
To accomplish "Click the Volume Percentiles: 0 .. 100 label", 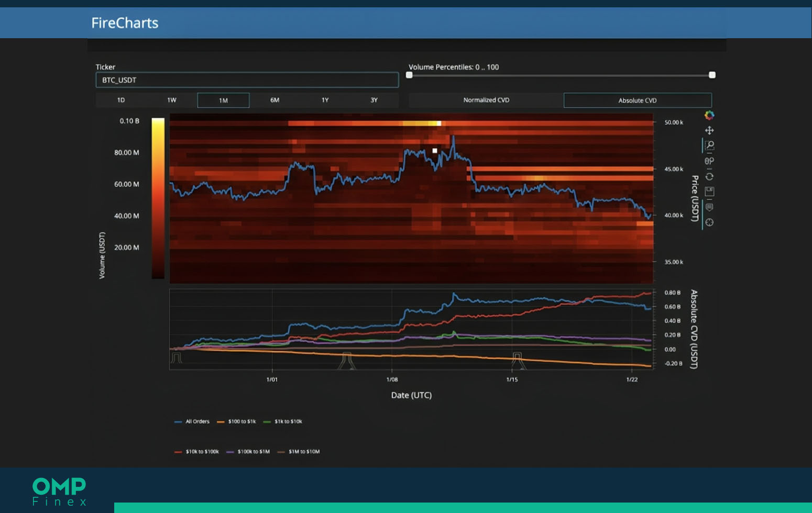I will coord(454,67).
